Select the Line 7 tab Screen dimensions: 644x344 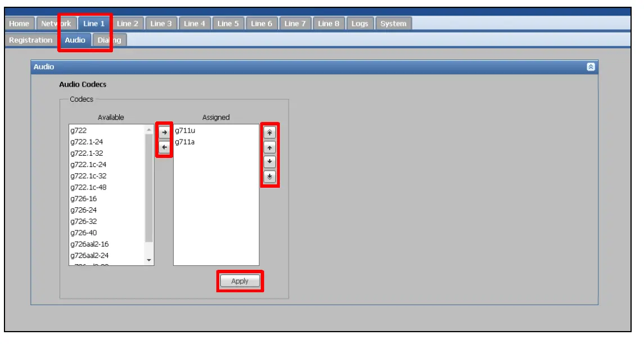[295, 24]
